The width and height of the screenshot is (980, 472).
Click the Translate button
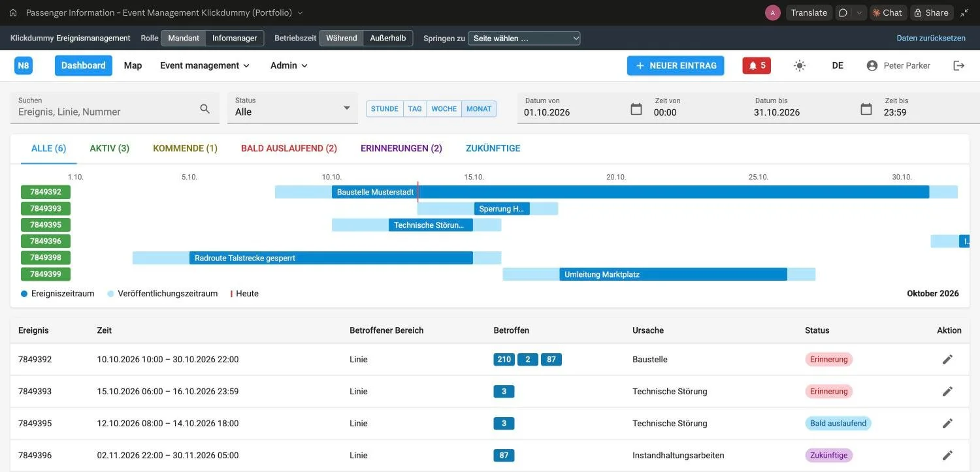(x=809, y=12)
